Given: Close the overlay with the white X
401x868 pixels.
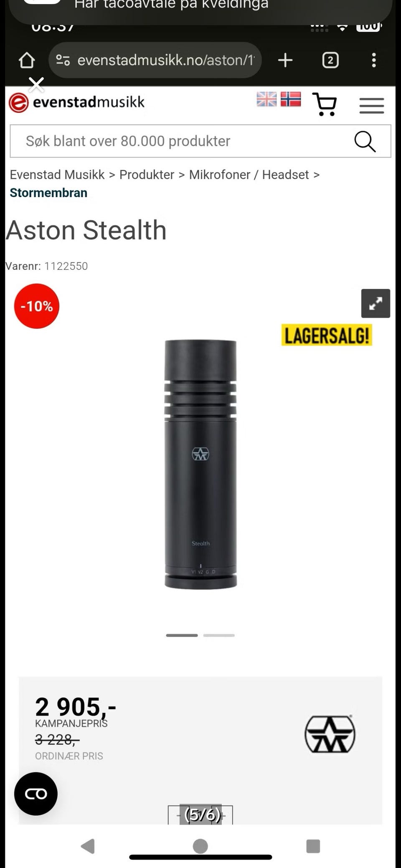Looking at the screenshot, I should coord(36,85).
